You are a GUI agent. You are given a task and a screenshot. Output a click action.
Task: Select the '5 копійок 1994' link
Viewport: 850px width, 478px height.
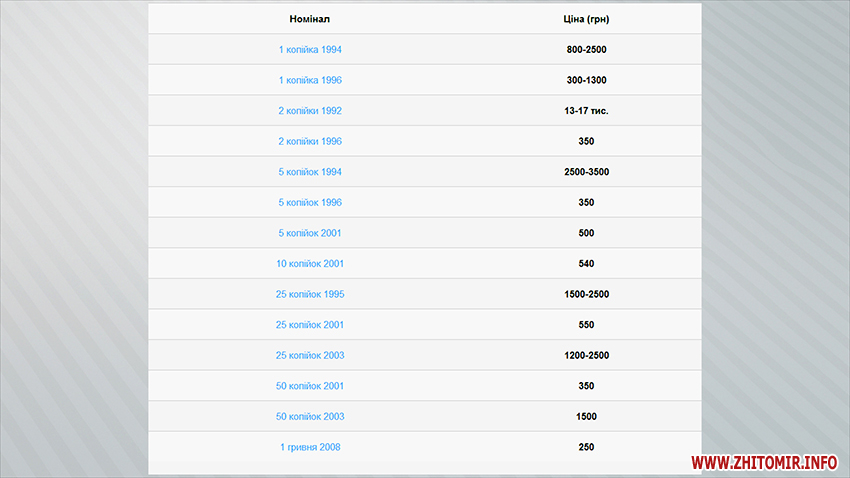310,172
